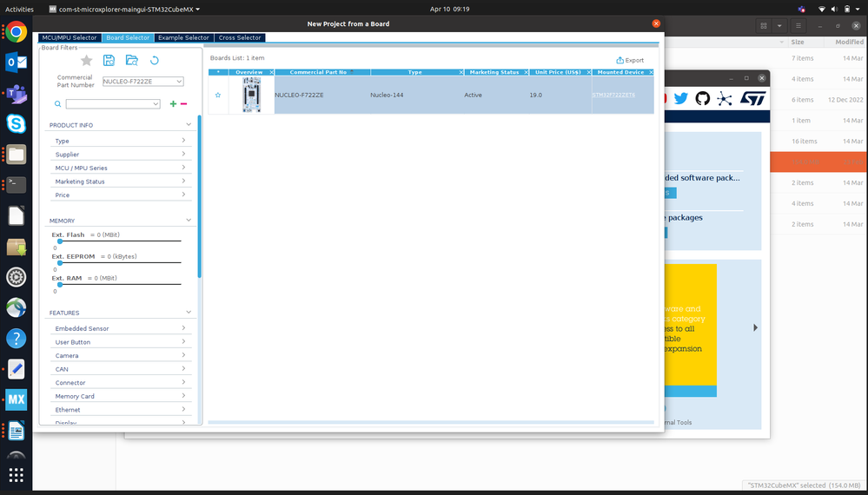Click the Ext. RAM slider handle
The width and height of the screenshot is (868, 495).
pyautogui.click(x=60, y=284)
